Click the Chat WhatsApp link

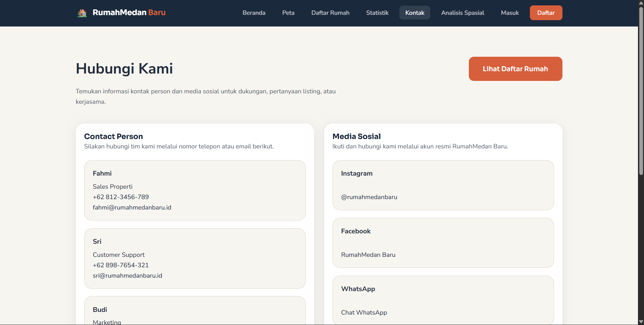pos(364,313)
